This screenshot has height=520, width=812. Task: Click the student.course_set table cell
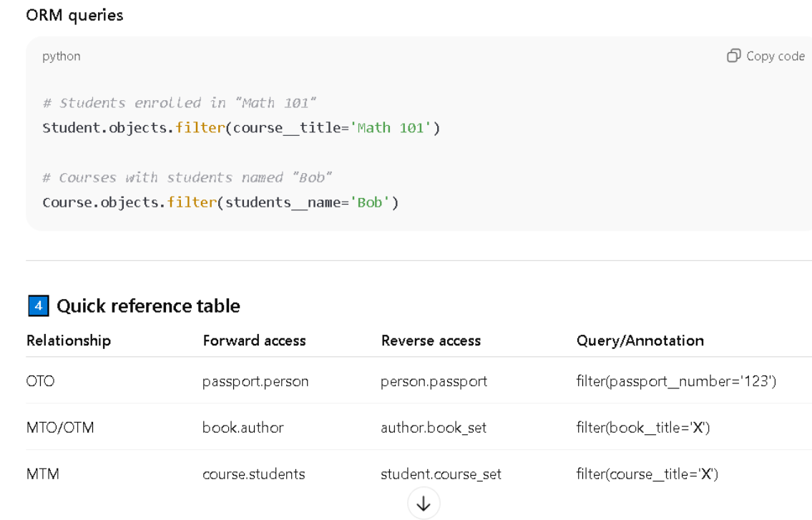(441, 474)
